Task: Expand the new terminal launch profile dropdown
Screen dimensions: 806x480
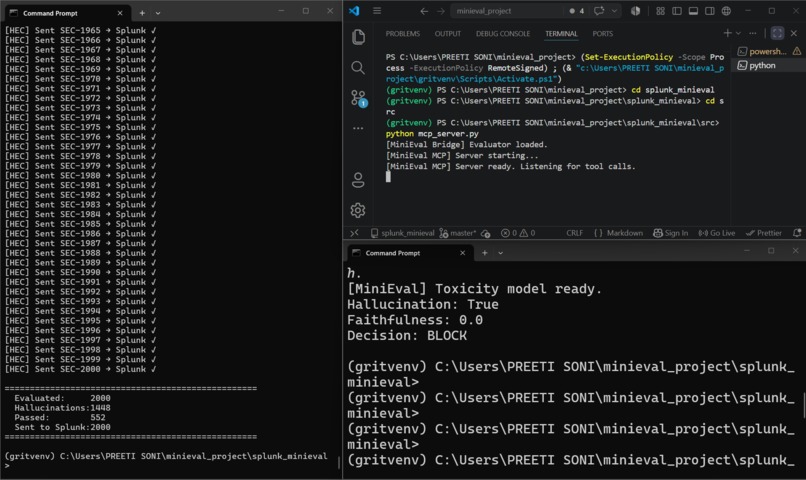Action: tap(738, 33)
